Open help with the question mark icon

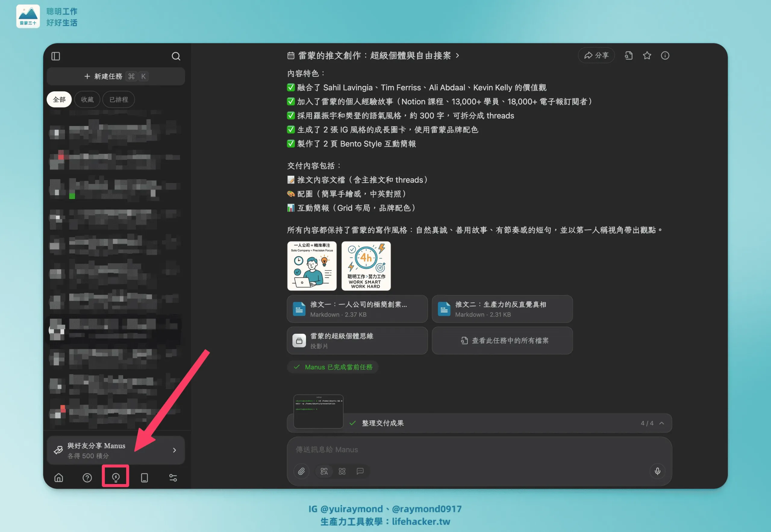pyautogui.click(x=87, y=478)
